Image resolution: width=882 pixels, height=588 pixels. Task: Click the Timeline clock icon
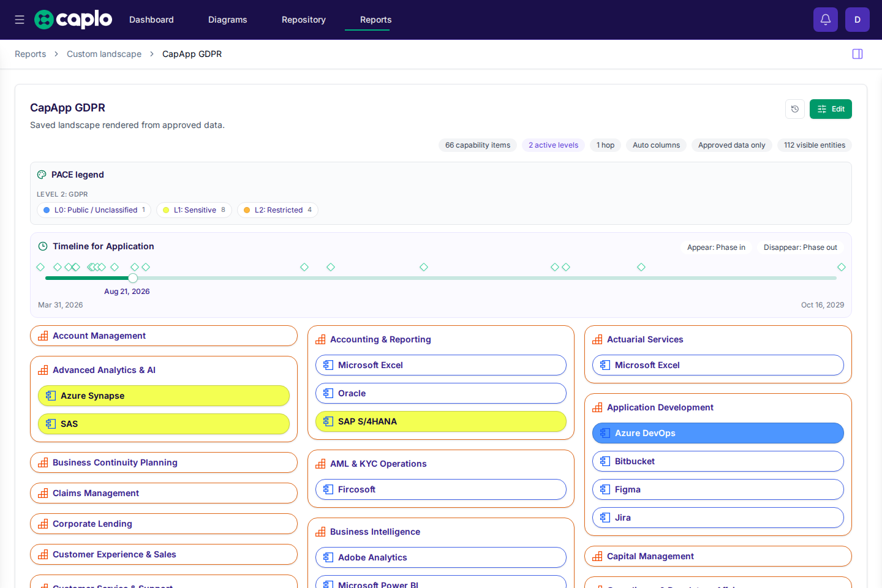43,246
